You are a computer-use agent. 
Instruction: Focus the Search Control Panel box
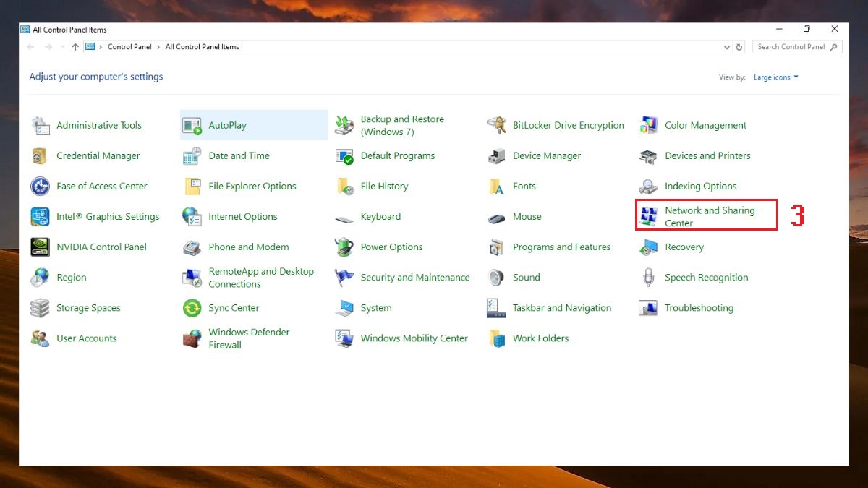click(x=797, y=47)
